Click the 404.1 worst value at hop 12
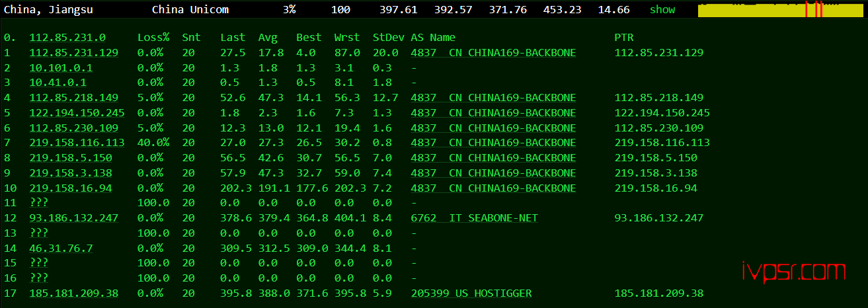This screenshot has width=868, height=308. [x=350, y=218]
